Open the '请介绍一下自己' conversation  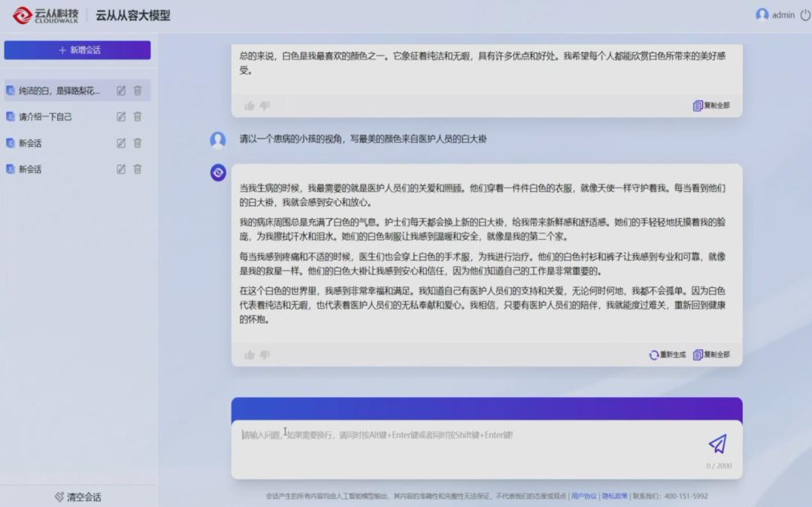45,117
